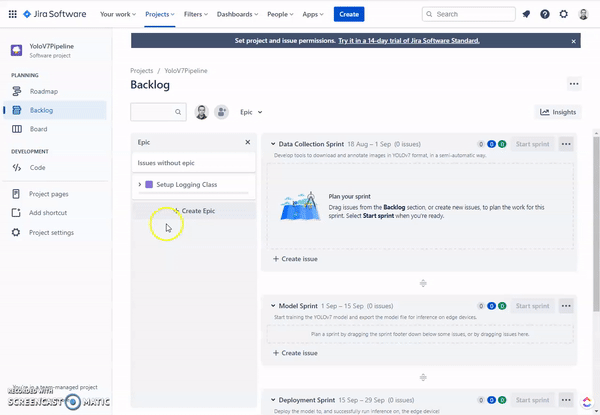Open the notifications icon
Image resolution: width=600 pixels, height=415 pixels.
point(527,14)
